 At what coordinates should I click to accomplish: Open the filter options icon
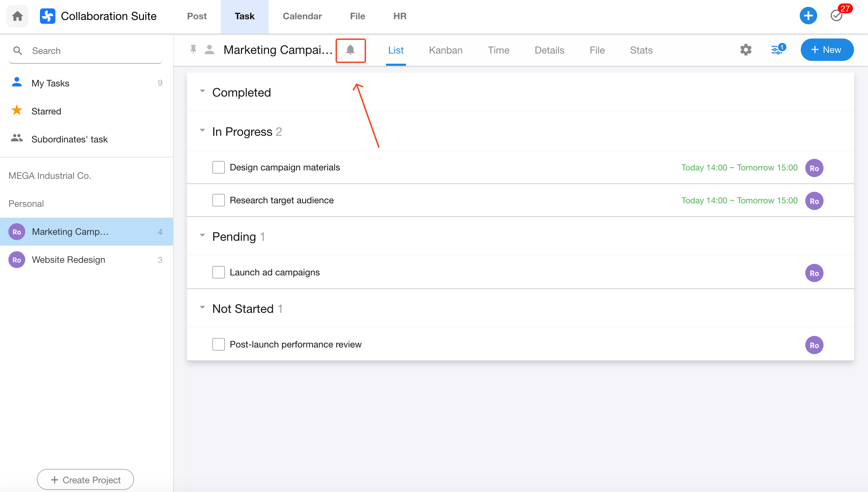point(777,50)
